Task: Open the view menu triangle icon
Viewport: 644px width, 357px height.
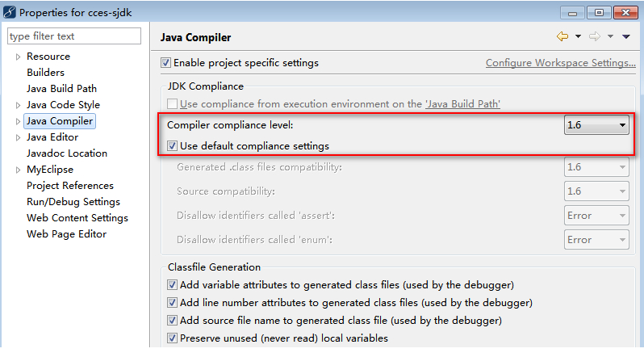Action: point(625,36)
